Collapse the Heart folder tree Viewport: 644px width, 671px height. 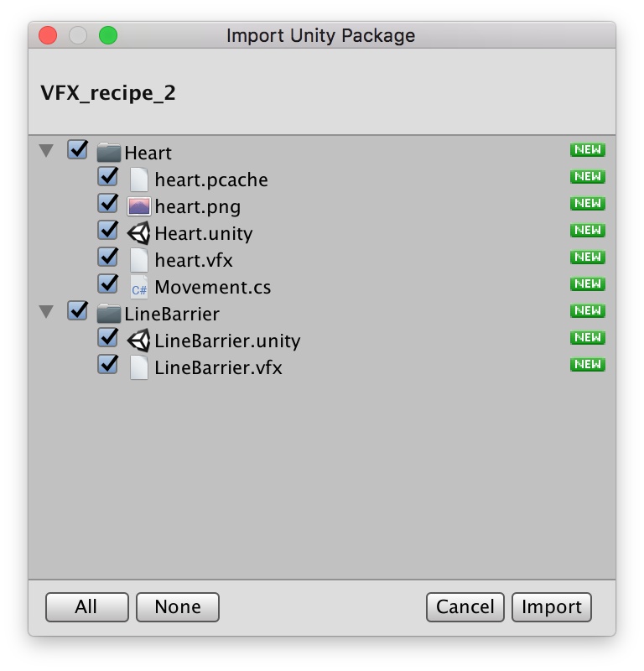coord(46,152)
